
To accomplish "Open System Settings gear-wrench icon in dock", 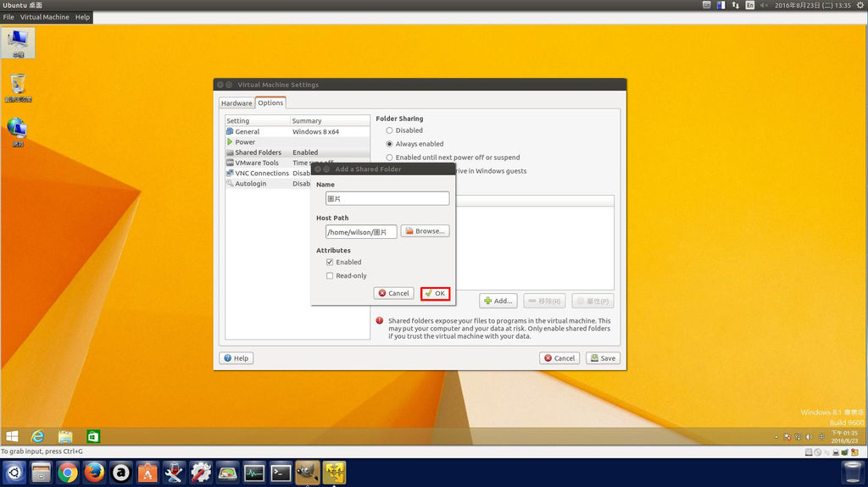I will [x=200, y=473].
